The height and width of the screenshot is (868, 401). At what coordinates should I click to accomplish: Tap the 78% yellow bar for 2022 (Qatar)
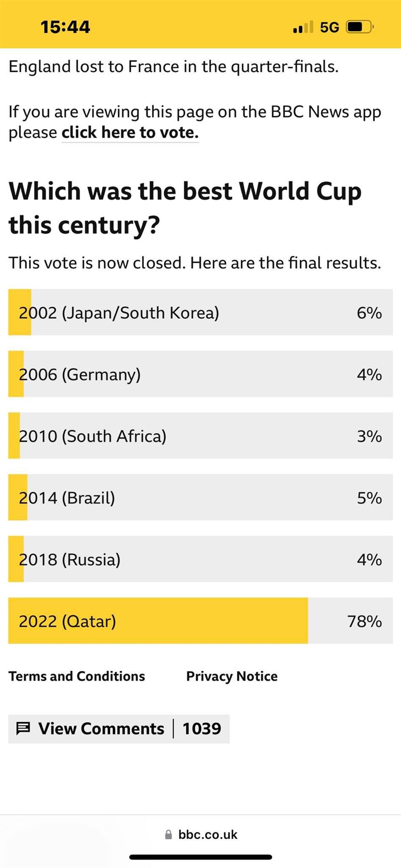click(158, 621)
